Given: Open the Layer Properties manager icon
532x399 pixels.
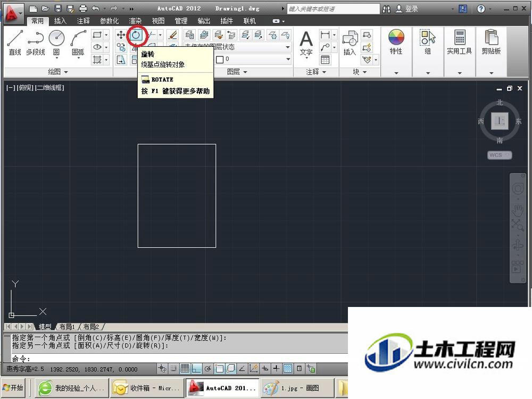Looking at the screenshot, I should 190,35.
